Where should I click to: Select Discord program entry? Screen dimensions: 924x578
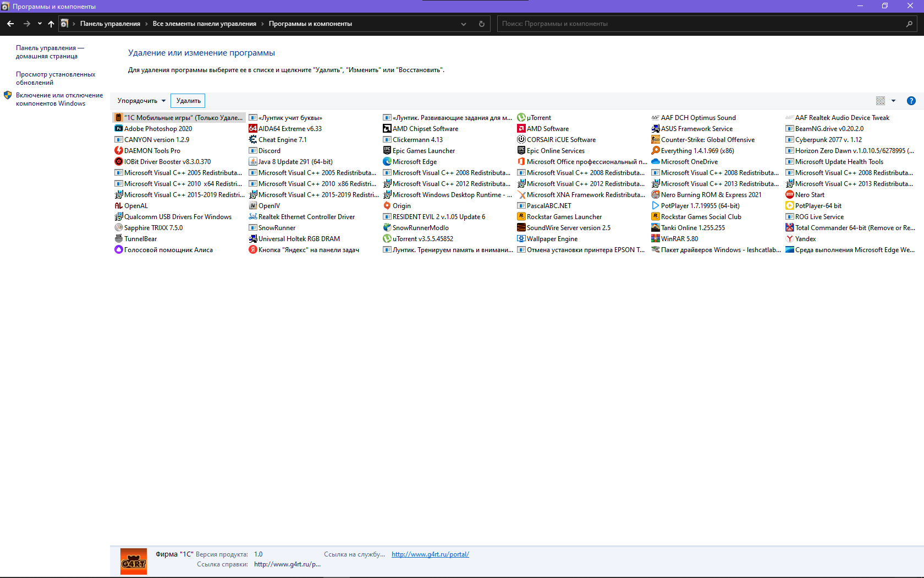[x=265, y=151]
